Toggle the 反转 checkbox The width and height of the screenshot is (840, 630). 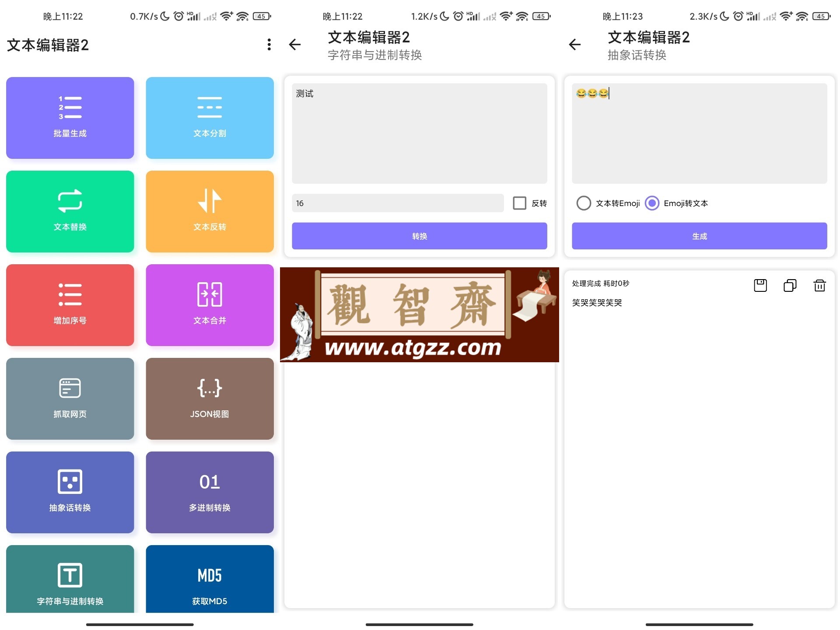pyautogui.click(x=519, y=203)
